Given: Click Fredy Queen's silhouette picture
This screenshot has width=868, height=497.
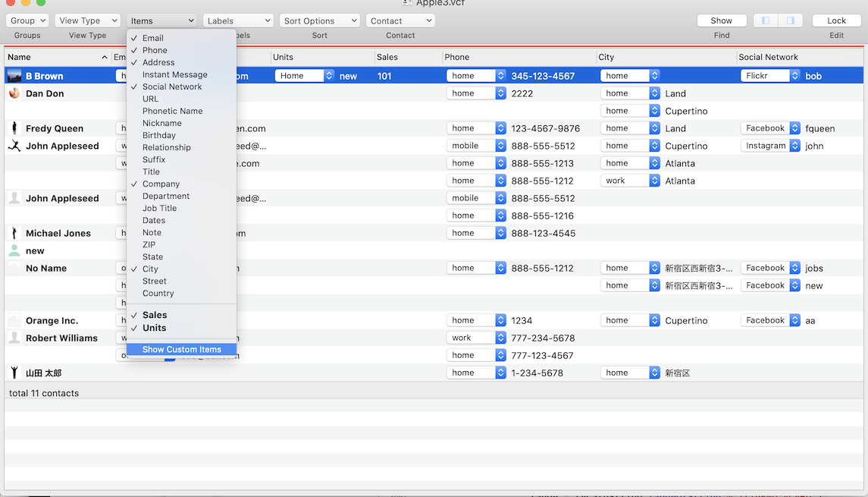Looking at the screenshot, I should click(14, 128).
